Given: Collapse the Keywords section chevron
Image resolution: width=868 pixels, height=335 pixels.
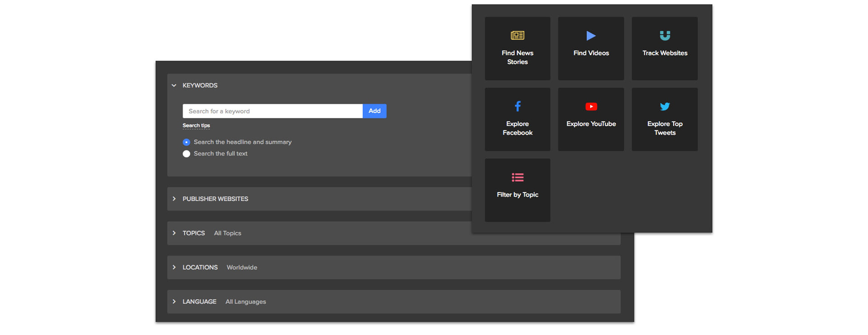Looking at the screenshot, I should 174,85.
